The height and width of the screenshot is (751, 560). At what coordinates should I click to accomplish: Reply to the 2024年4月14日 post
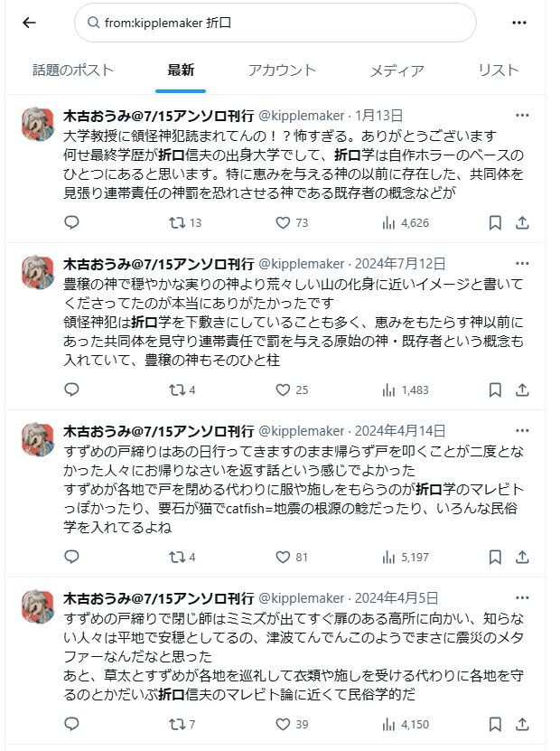[x=72, y=557]
